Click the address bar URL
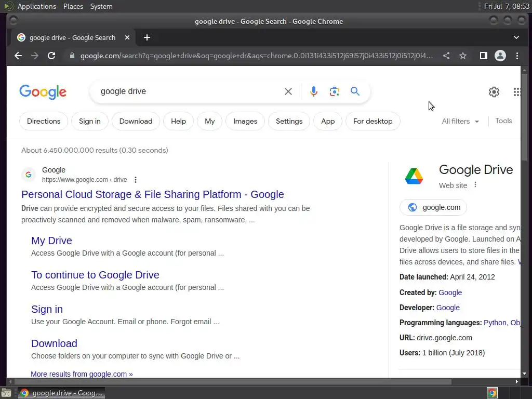This screenshot has width=532, height=399. 257,56
